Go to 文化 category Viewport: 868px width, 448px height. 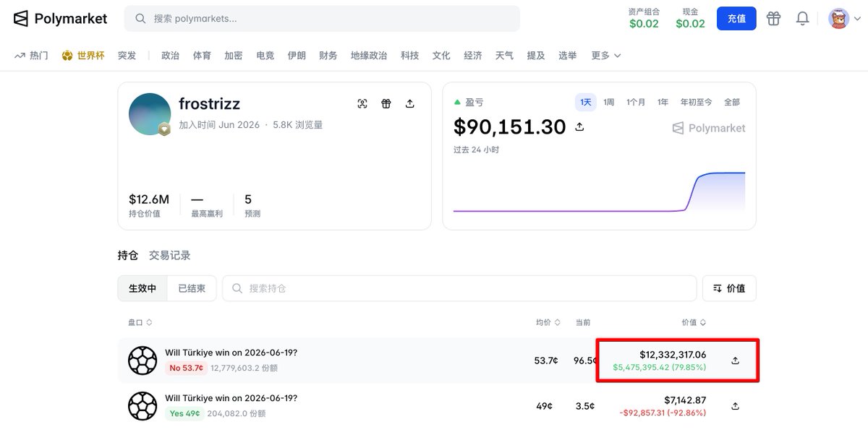441,56
